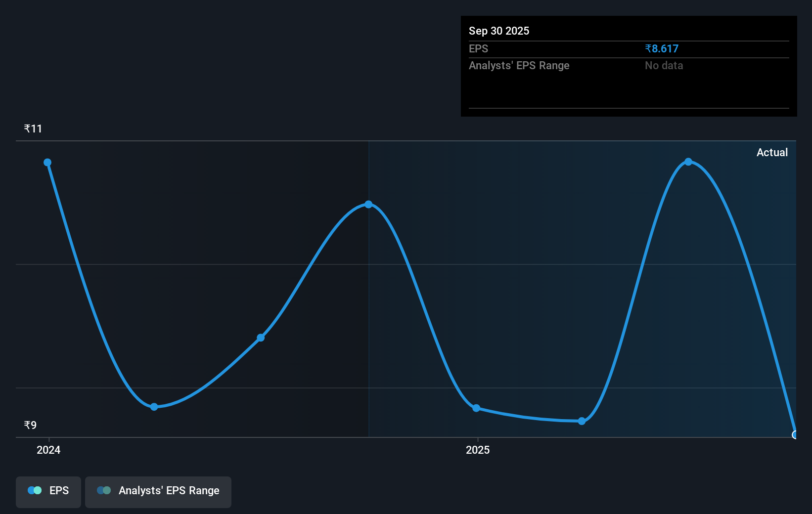Click the ₹11 y-axis label
Viewport: 812px width, 514px height.
33,129
